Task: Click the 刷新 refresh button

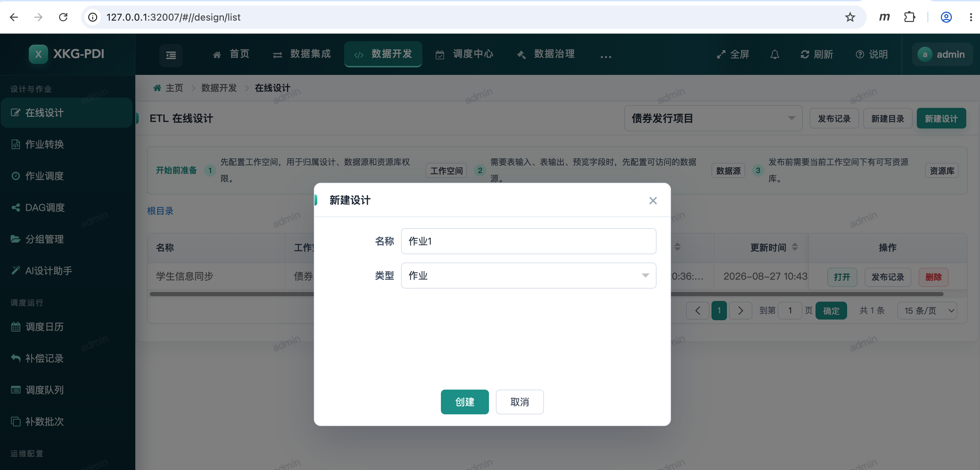Action: coord(817,54)
